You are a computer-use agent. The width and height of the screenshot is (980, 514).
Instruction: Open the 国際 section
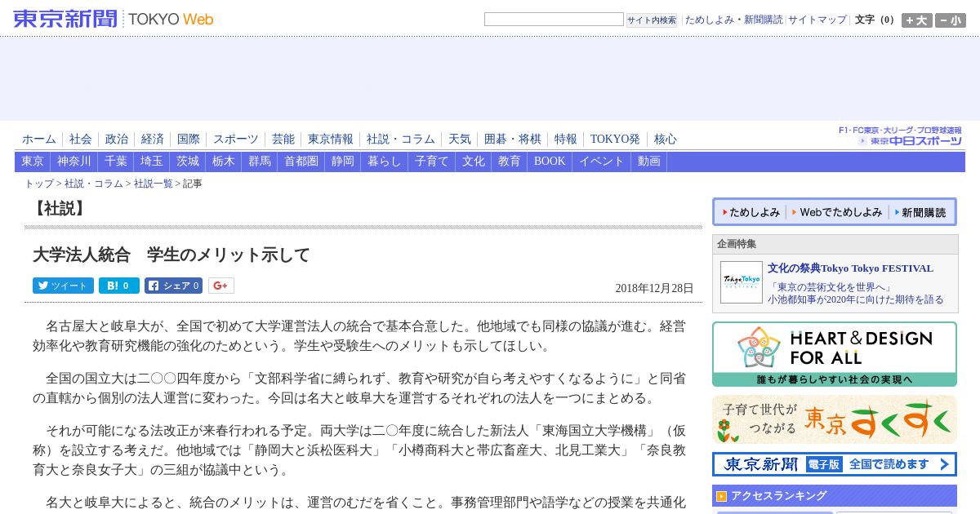(x=189, y=139)
